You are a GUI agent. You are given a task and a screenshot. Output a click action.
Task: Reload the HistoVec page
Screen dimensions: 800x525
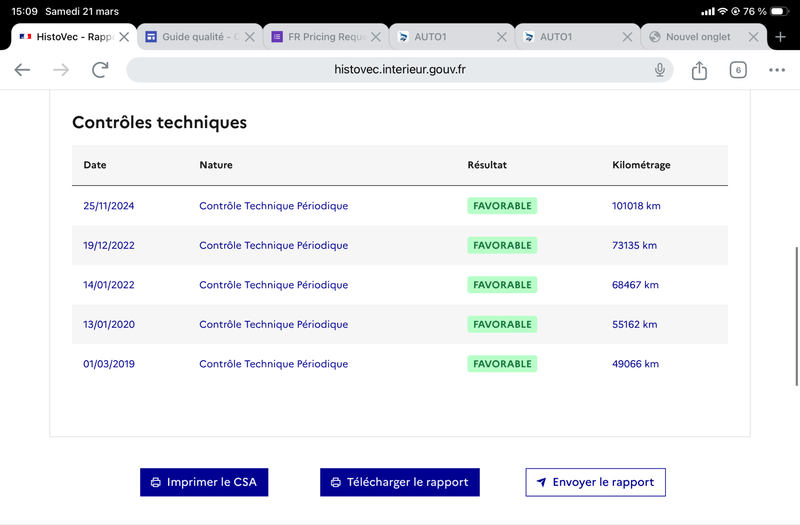coord(100,70)
